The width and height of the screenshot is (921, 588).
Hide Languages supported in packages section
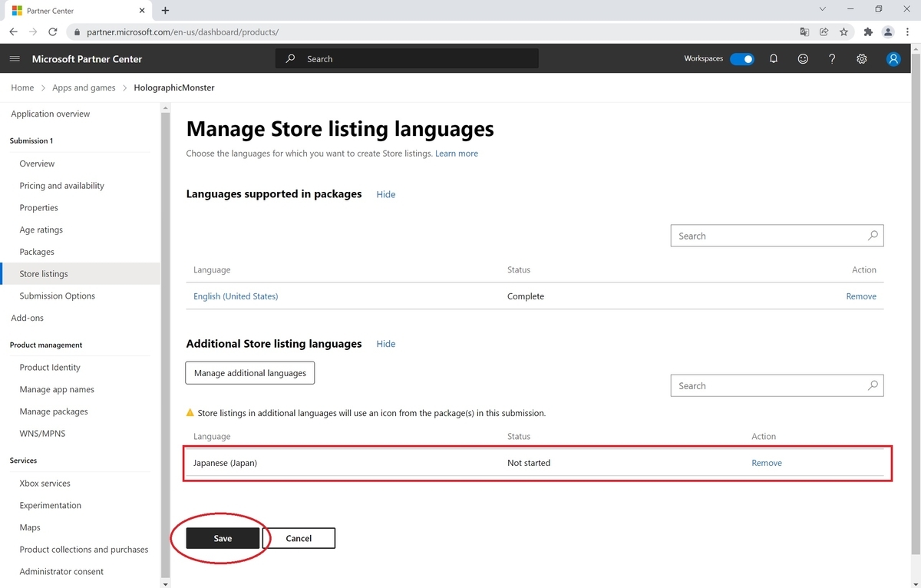[x=386, y=194]
